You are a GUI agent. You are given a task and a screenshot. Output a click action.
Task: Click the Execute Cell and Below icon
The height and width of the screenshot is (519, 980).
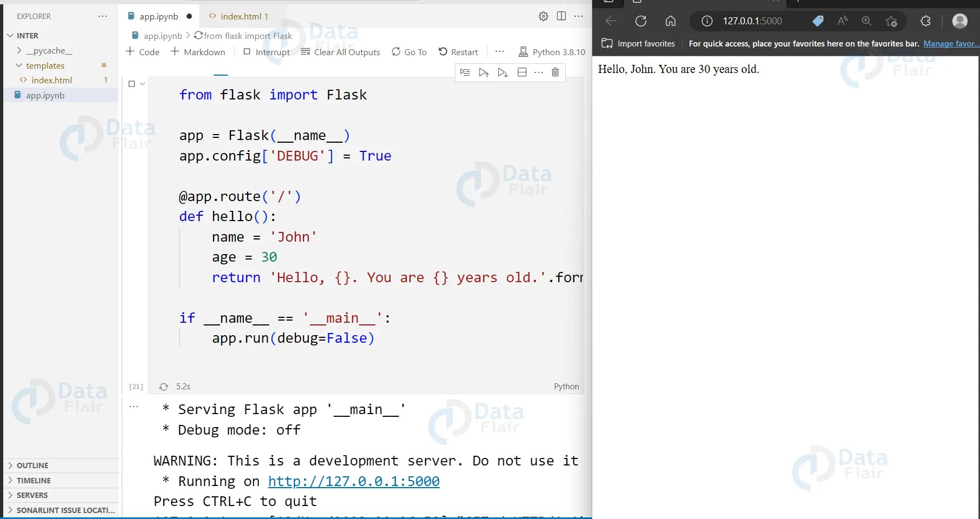tap(502, 72)
